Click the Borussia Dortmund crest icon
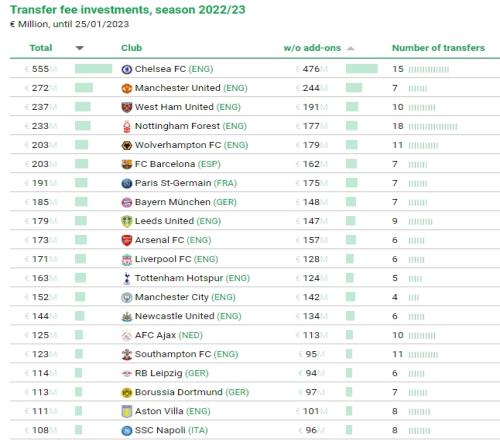 click(x=127, y=392)
